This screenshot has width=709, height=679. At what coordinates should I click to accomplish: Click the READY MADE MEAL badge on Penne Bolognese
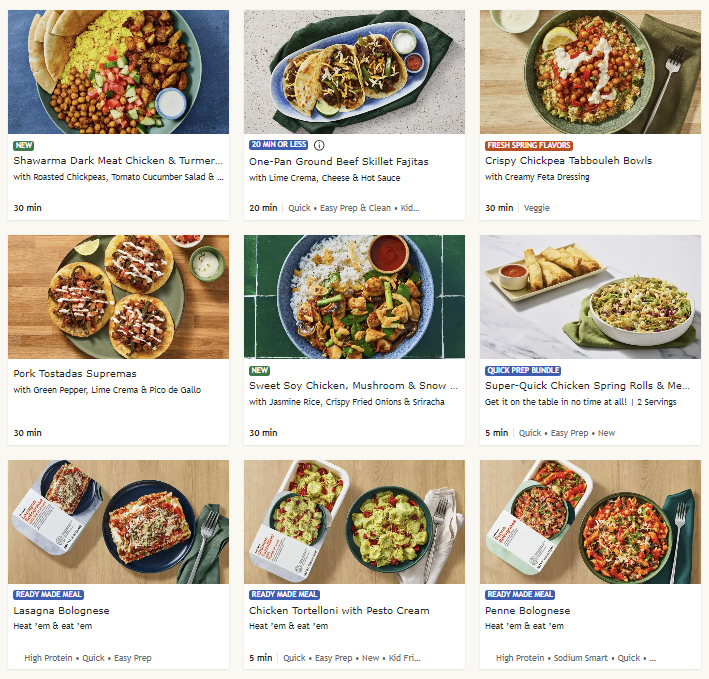[520, 594]
